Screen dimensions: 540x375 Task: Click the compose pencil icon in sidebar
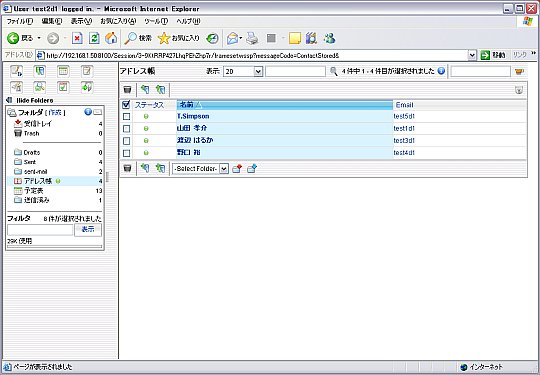point(16,71)
